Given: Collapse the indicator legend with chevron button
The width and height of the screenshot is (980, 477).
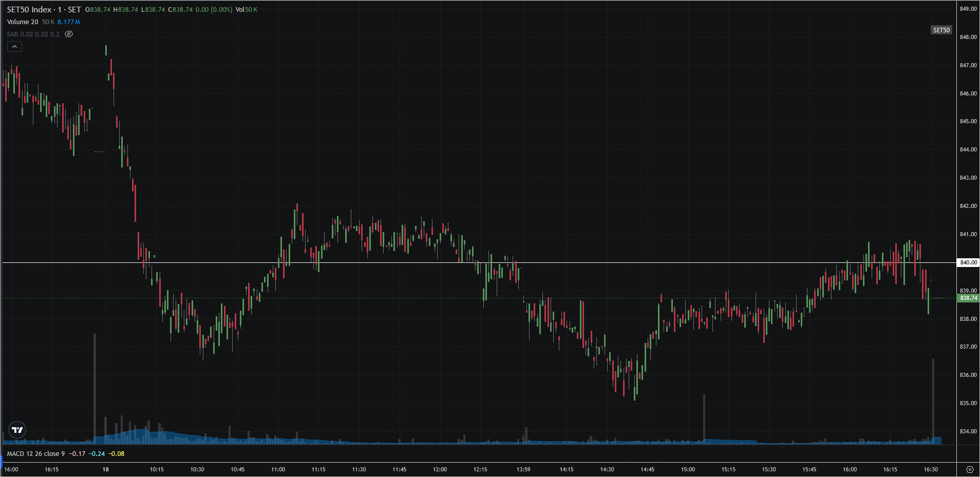Looking at the screenshot, I should 14,47.
